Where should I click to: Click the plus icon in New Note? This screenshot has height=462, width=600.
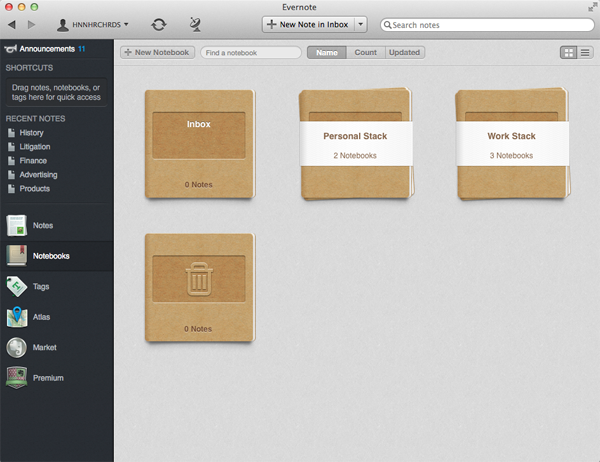271,24
